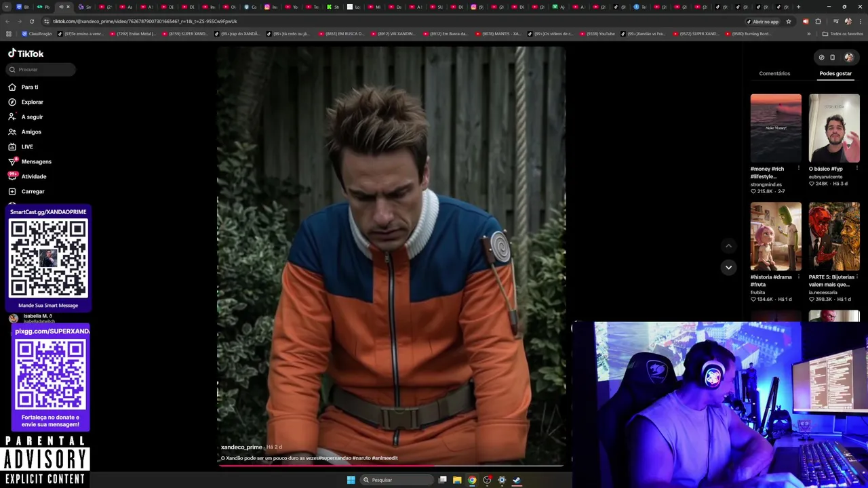
Task: Click the Amigos people icon
Action: (12, 131)
